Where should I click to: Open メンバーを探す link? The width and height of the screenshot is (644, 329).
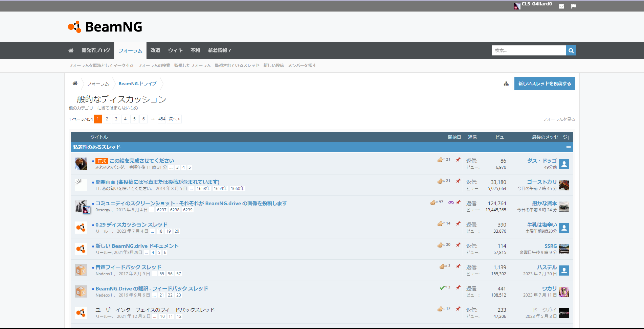[x=302, y=66]
